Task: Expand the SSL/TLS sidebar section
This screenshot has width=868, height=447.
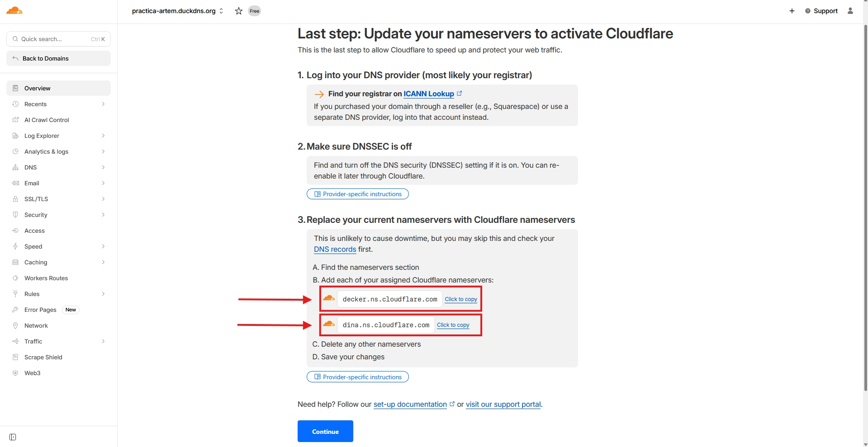Action: click(x=58, y=199)
